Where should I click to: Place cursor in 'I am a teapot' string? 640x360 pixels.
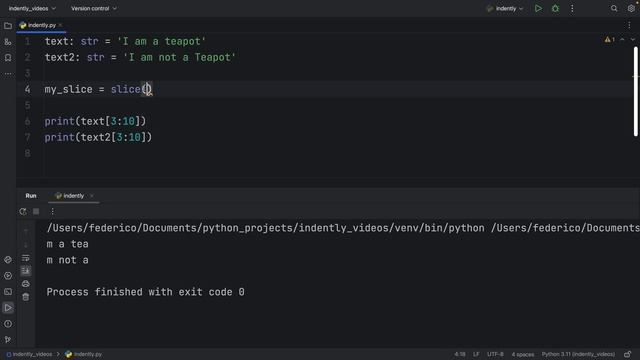point(162,42)
